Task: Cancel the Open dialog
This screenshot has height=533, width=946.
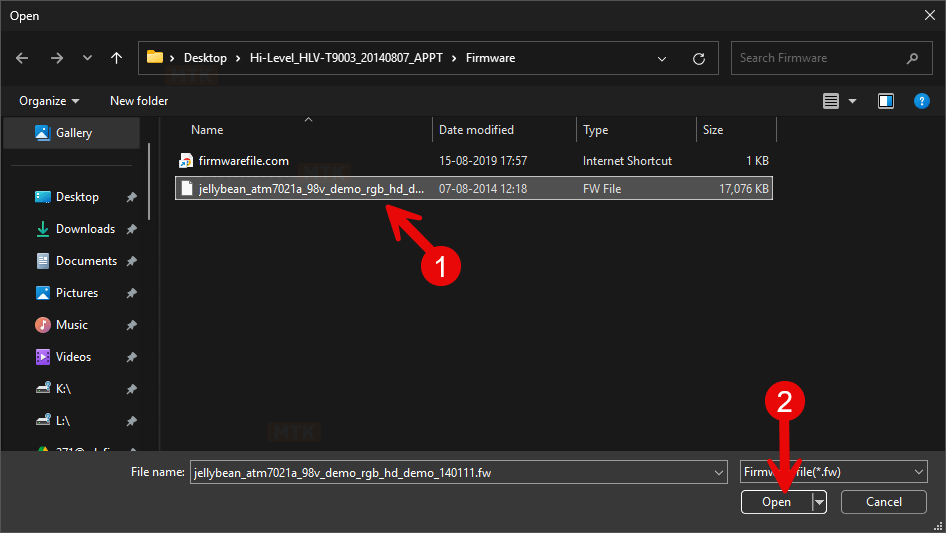Action: point(883,502)
